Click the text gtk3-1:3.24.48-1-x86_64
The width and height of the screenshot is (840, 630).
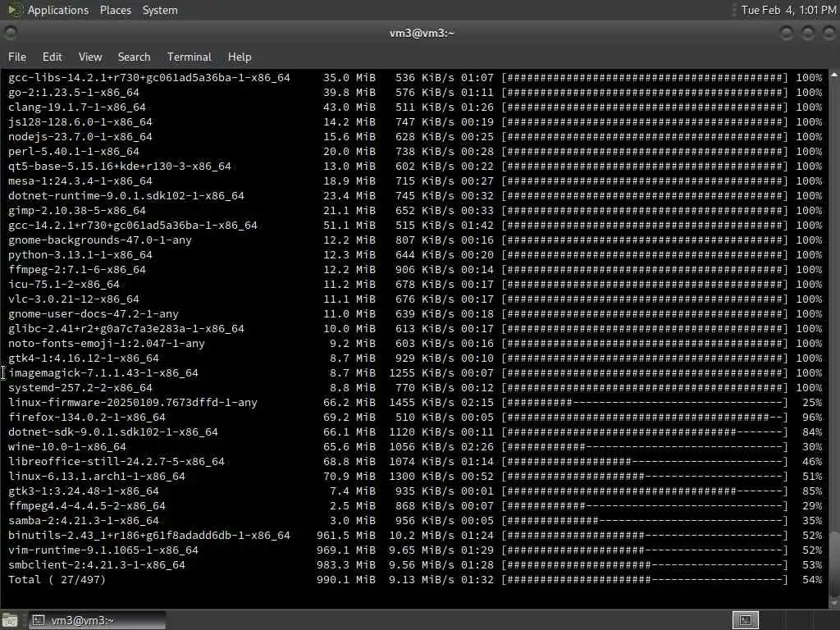click(84, 491)
